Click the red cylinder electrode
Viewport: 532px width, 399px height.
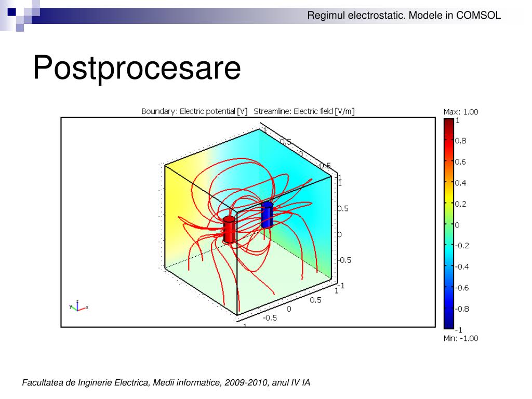[229, 230]
